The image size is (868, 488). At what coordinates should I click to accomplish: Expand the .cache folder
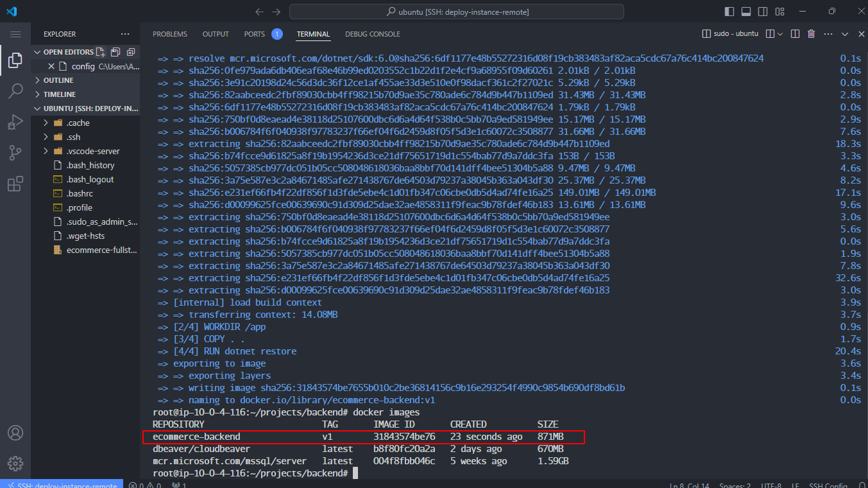(x=86, y=123)
